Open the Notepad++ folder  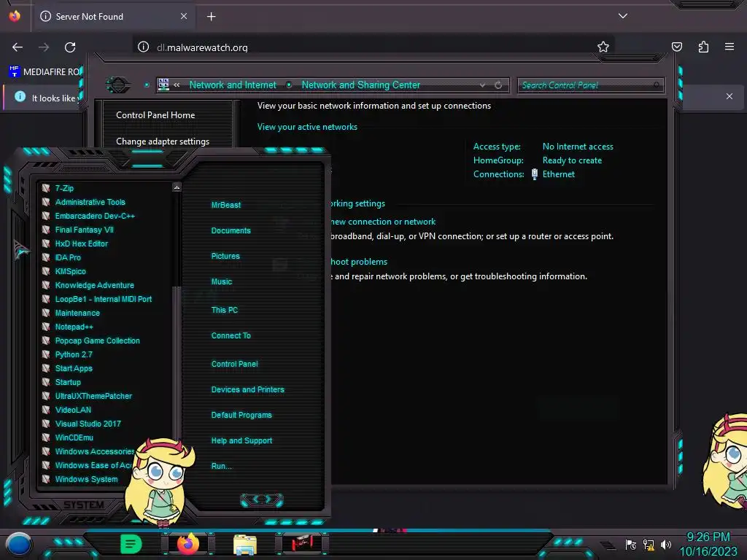point(74,327)
